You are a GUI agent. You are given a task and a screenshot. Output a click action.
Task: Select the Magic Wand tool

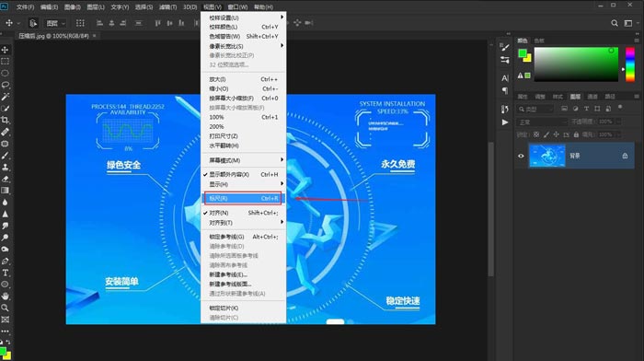coord(5,97)
